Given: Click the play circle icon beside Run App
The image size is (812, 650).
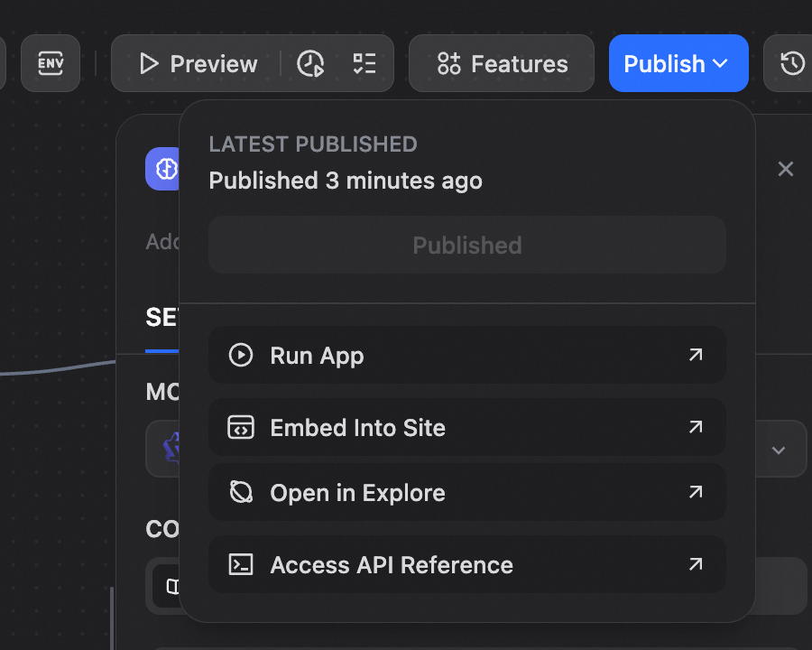Looking at the screenshot, I should tap(240, 355).
